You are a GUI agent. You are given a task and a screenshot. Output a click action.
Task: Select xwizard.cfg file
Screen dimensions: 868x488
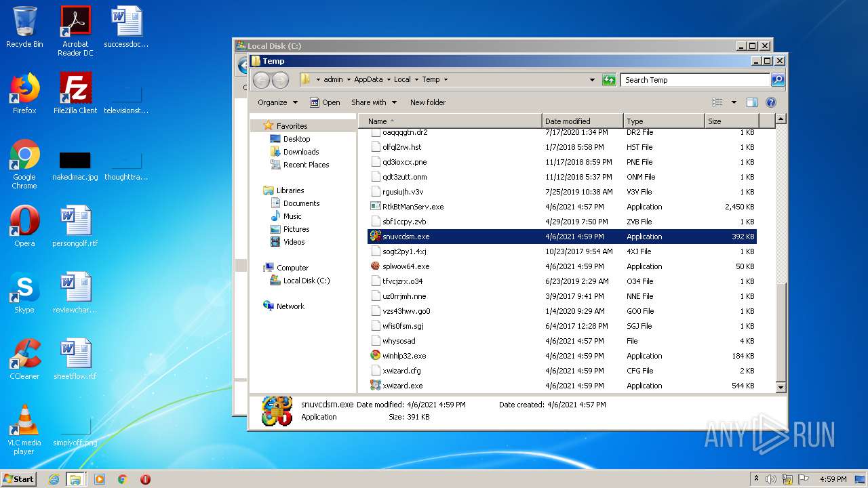tap(561, 371)
